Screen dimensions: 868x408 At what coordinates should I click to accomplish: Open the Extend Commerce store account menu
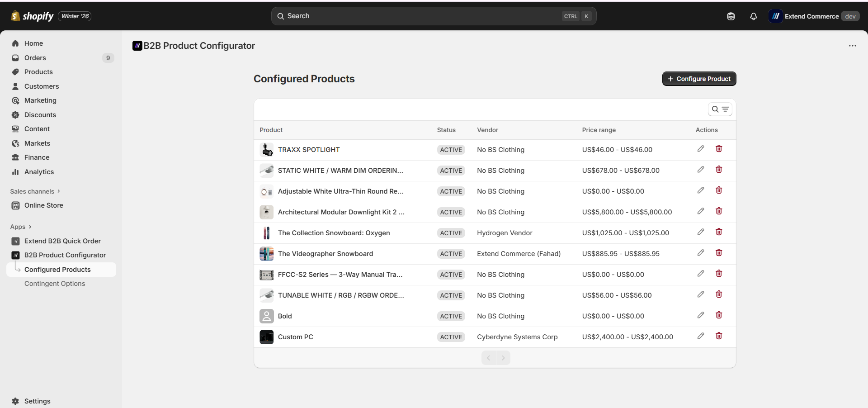(814, 16)
